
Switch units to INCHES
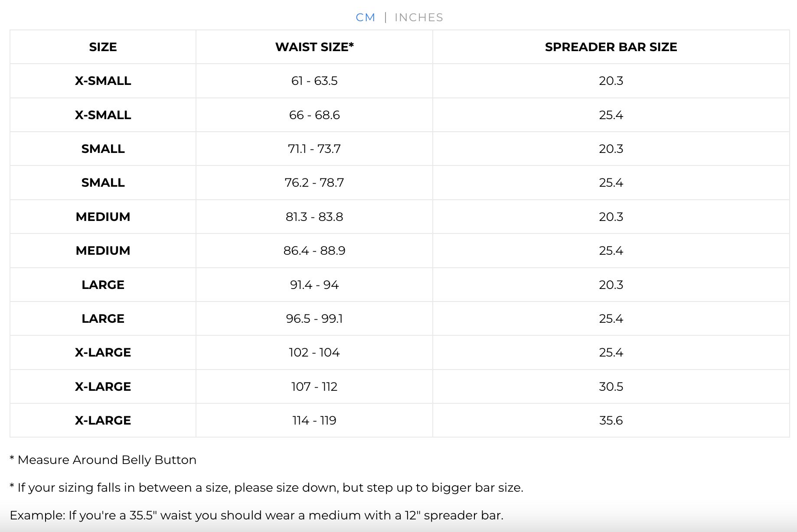(x=419, y=17)
